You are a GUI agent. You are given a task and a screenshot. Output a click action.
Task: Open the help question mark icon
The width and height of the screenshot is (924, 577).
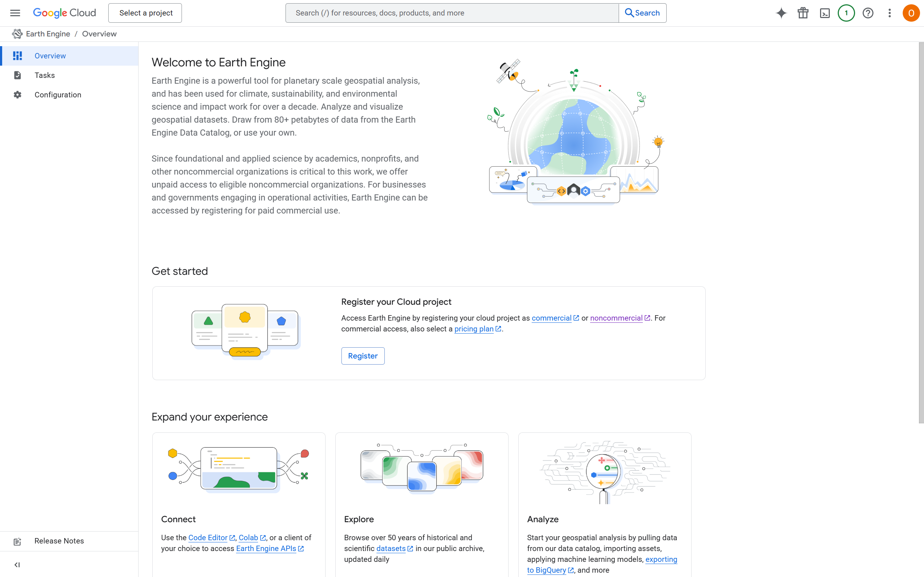pos(868,13)
